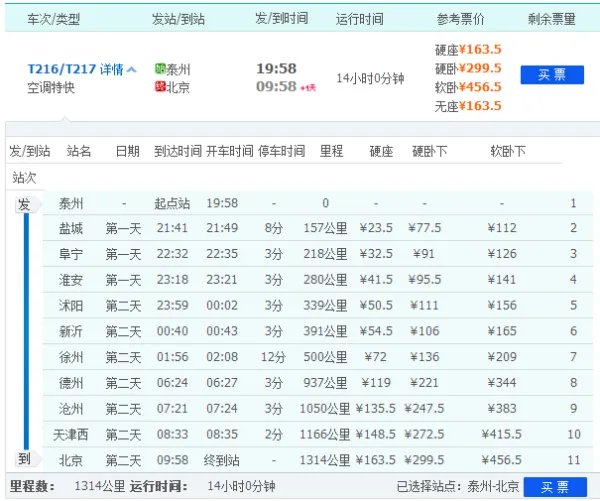This screenshot has height=501, width=600.
Task: Click the 发站/到站 column header
Action: pos(178,19)
